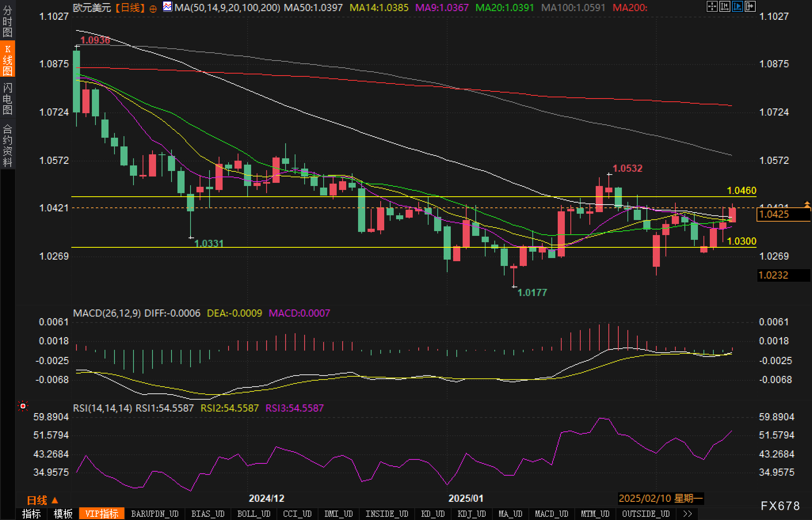Select the VIP指标 tab
The image size is (812, 520).
pos(102,514)
